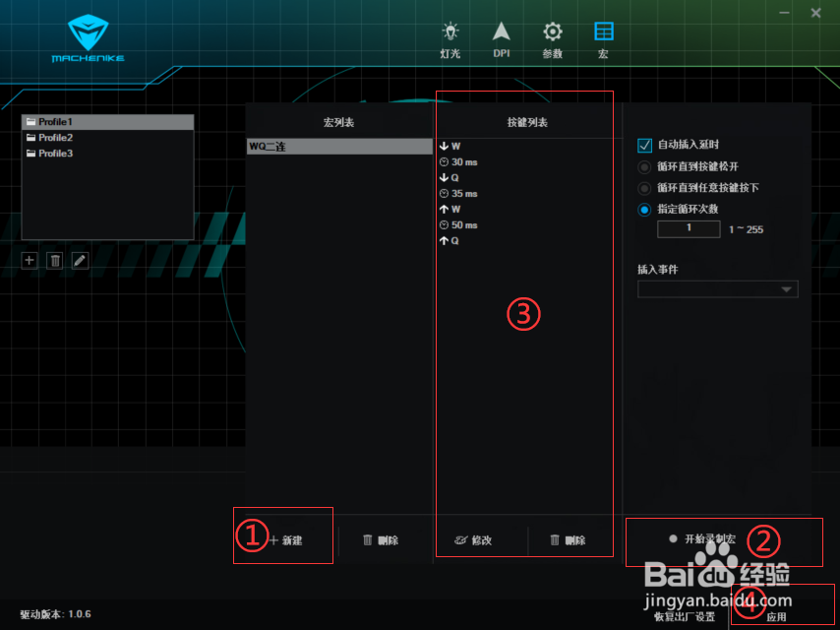Select 指定循环次数 radio button
The height and width of the screenshot is (630, 840).
[x=646, y=210]
